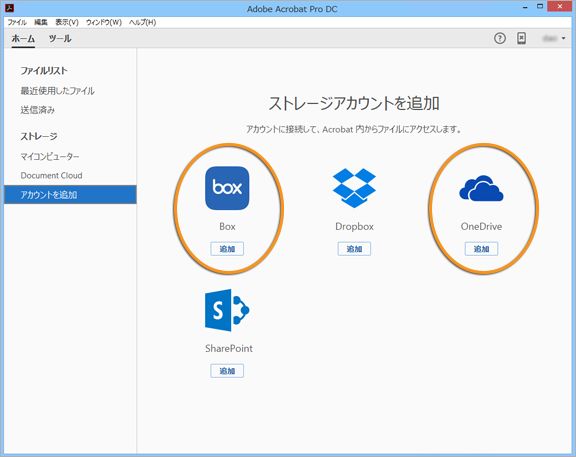576x457 pixels.
Task: Expand the blurred user account dropdown
Action: coord(554,38)
